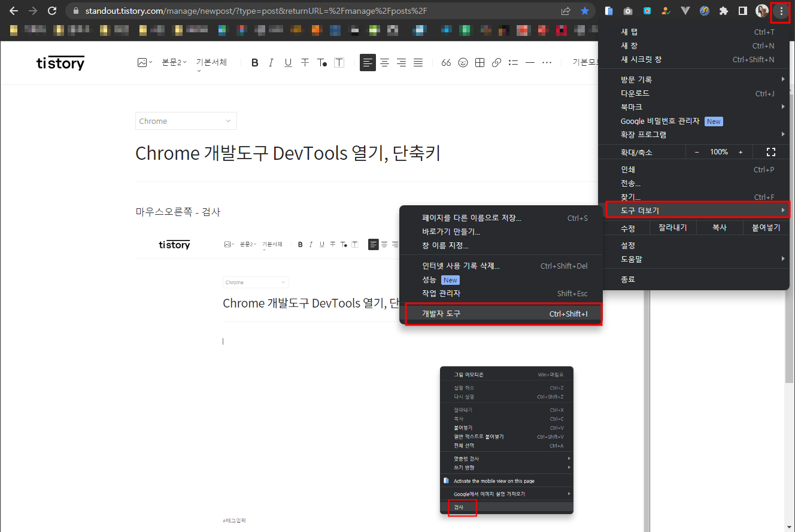Select 새 탭 in Chrome menu

(694, 32)
